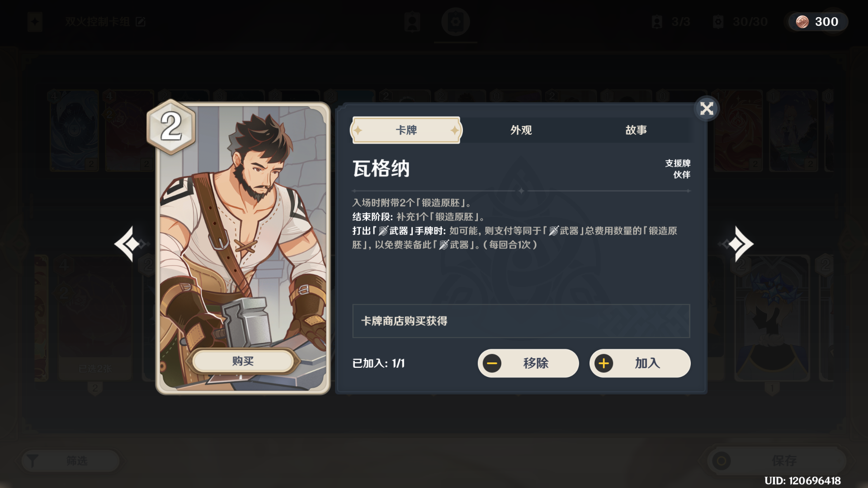The image size is (868, 488).
Task: Click the deck edit pencil icon
Action: point(141,22)
